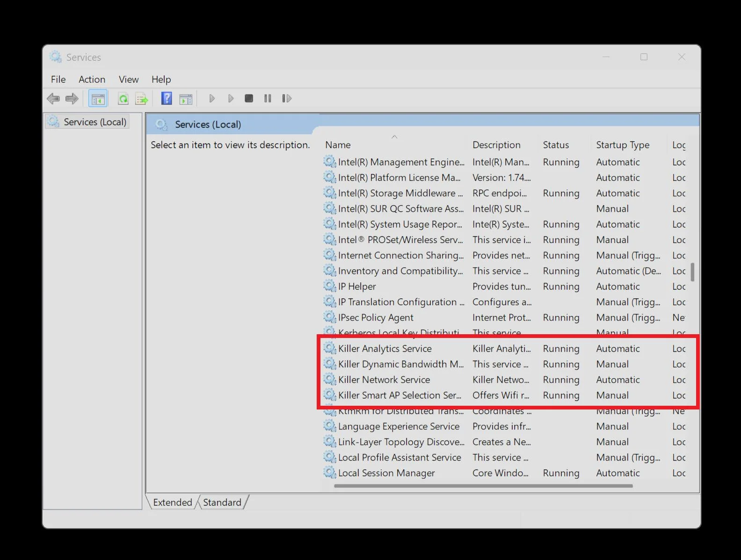Click the 'Version: 1.74...' description cell
The height and width of the screenshot is (560, 741).
point(501,177)
